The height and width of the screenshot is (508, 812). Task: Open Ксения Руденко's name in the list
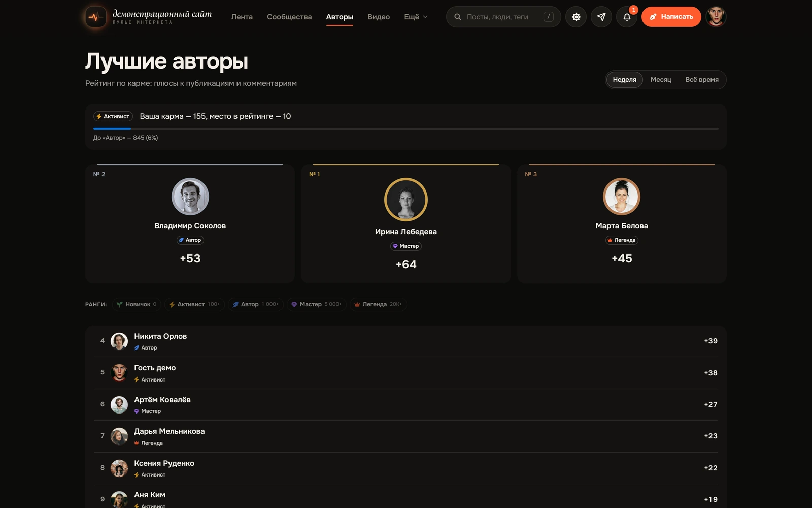click(x=164, y=463)
